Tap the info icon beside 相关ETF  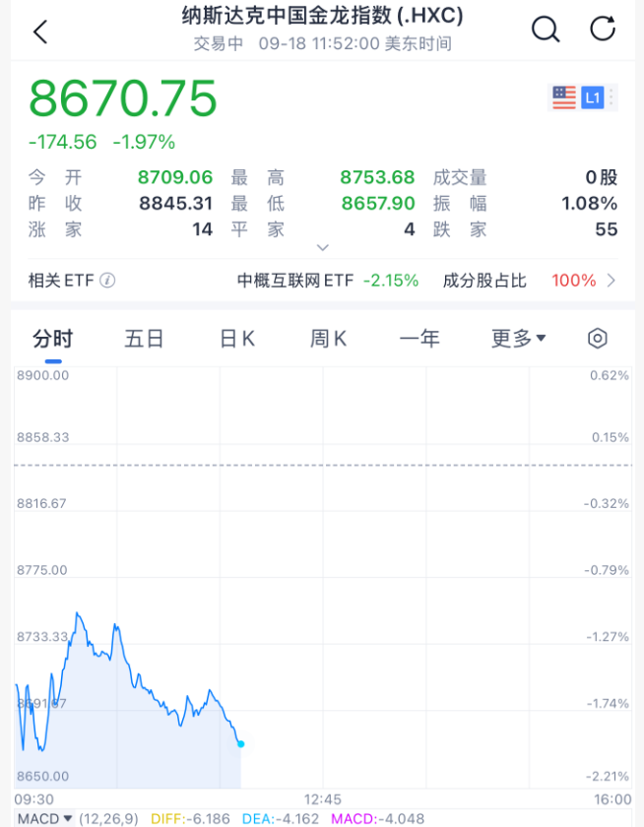[x=107, y=281]
